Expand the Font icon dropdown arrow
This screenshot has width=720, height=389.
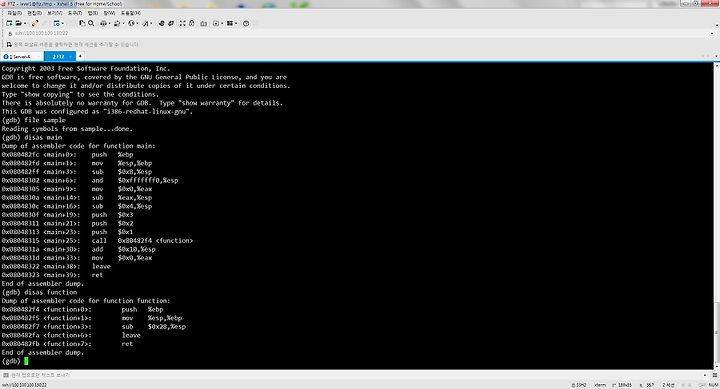(x=151, y=23)
